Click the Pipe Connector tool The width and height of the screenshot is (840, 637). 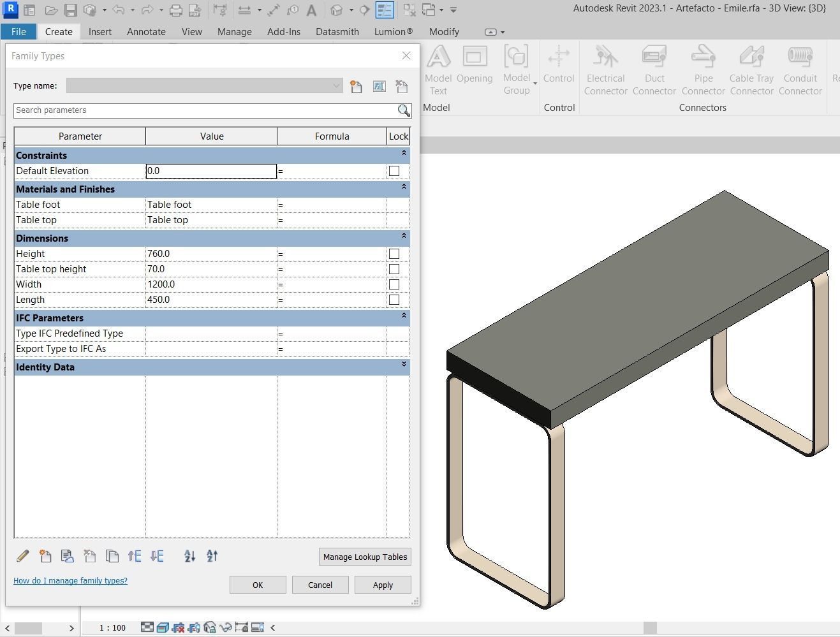point(704,70)
